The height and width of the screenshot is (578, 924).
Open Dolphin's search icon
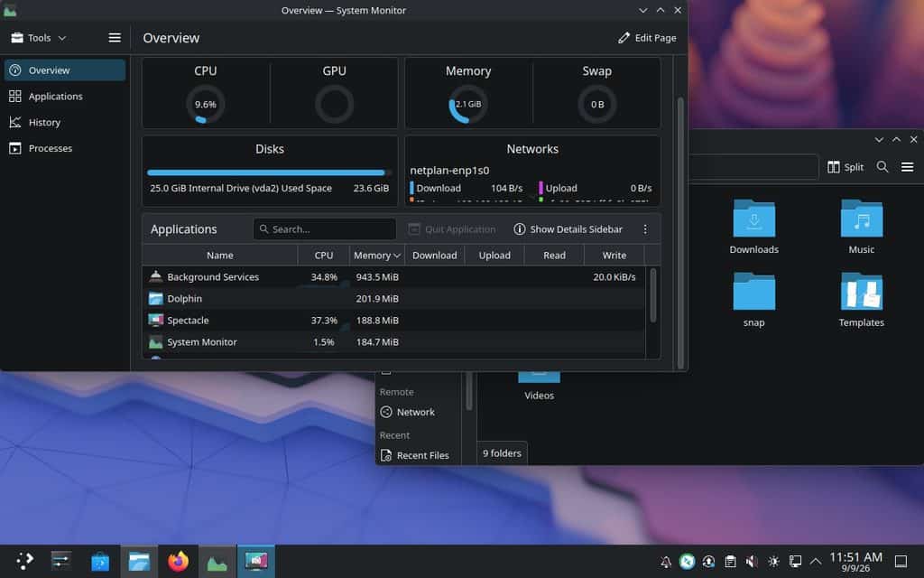[882, 167]
